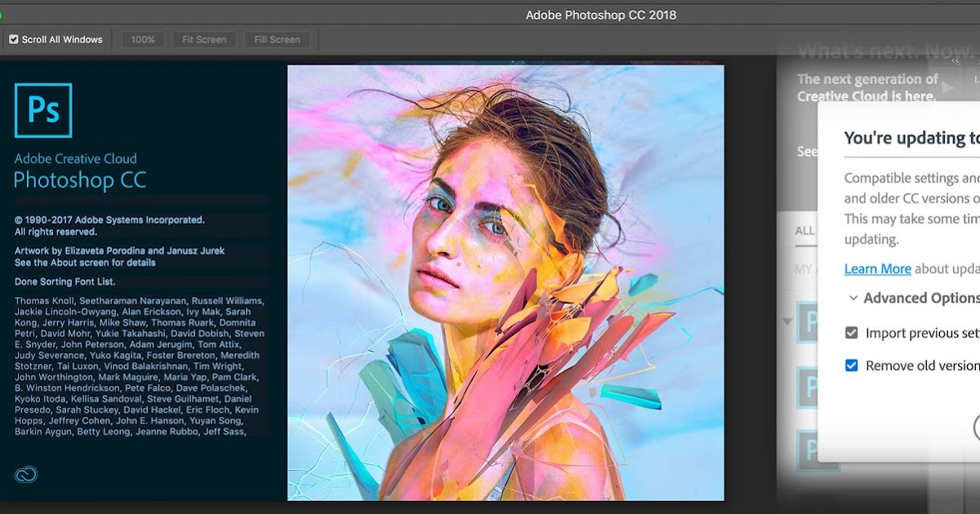
Task: Switch to the ALL tab
Action: point(804,231)
